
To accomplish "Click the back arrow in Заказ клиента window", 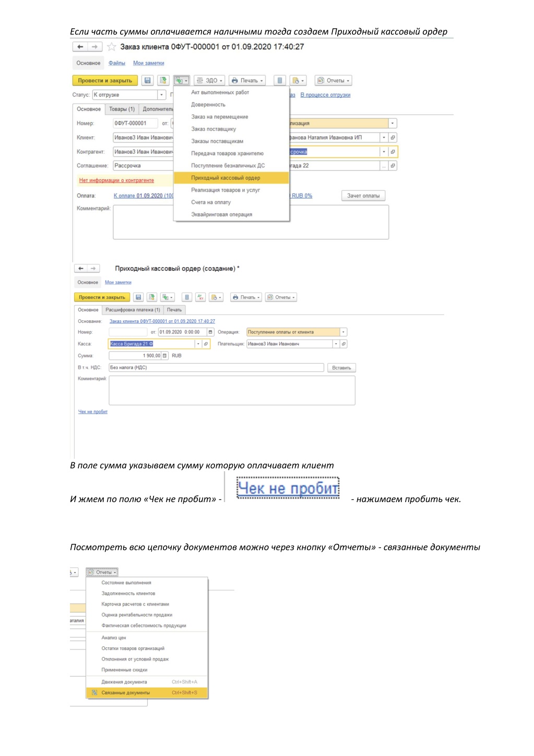I will [80, 47].
